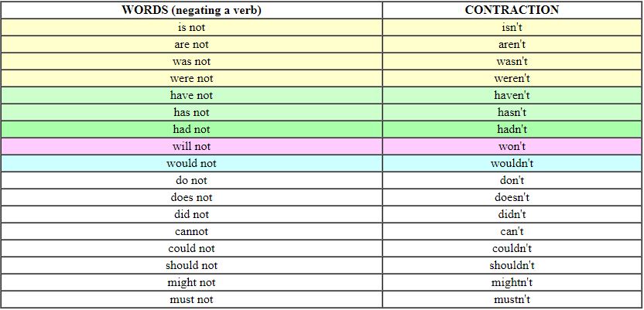The width and height of the screenshot is (644, 310).
Task: Select the "is not" cell
Action: [x=191, y=28]
